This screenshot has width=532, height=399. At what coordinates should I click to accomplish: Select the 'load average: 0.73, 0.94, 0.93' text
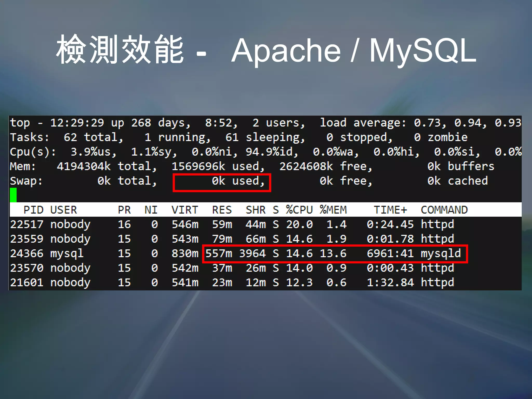pos(421,123)
